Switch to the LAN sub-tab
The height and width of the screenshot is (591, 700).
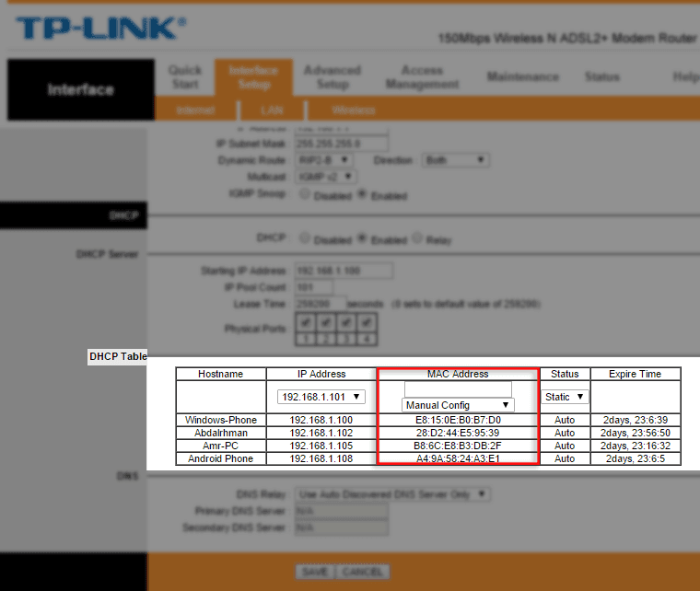[272, 110]
